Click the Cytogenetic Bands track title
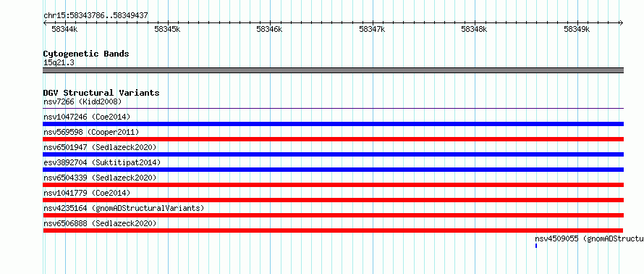This screenshot has height=274, width=644. [x=86, y=54]
